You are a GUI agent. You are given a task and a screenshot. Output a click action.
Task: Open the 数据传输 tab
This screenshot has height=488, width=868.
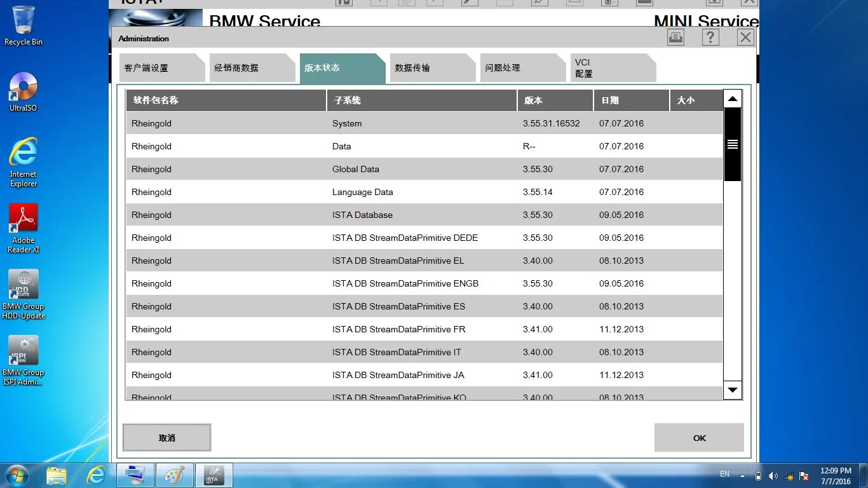pos(433,68)
